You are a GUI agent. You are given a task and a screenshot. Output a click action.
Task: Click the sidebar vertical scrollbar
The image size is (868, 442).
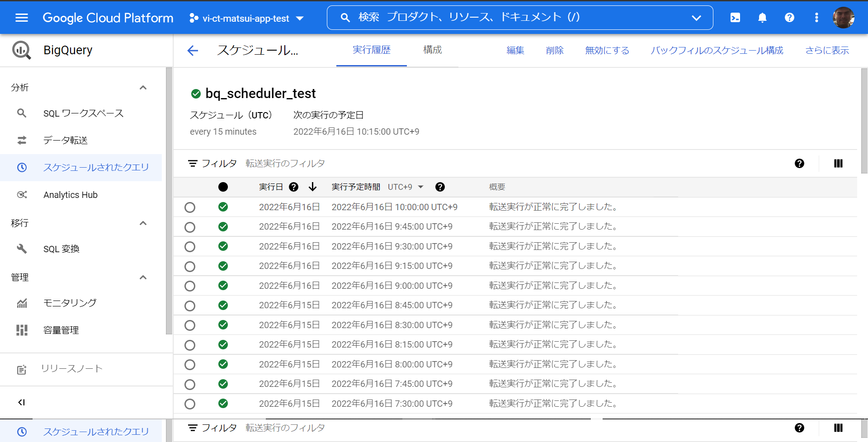169,201
